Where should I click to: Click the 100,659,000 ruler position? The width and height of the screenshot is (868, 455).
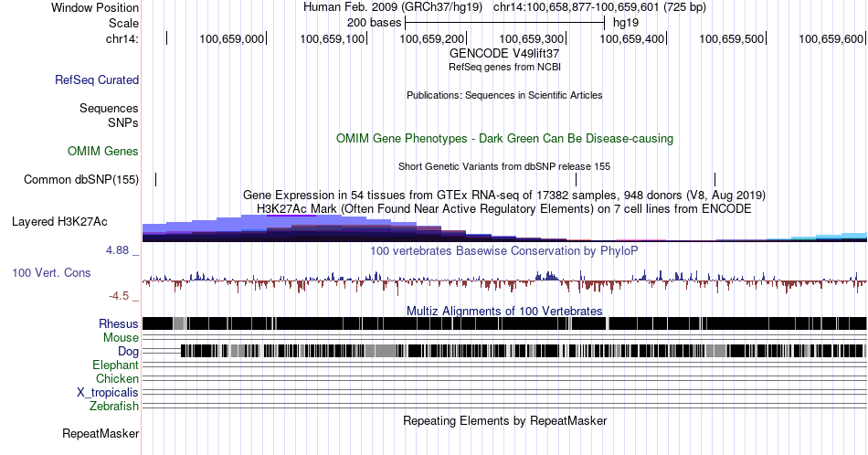click(231, 38)
